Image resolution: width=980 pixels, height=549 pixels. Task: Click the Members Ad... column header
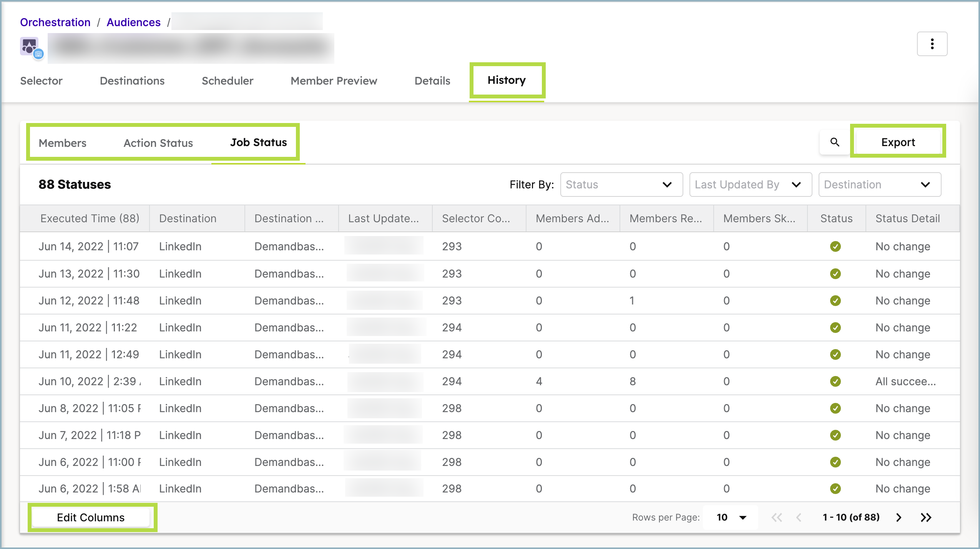[x=573, y=218]
